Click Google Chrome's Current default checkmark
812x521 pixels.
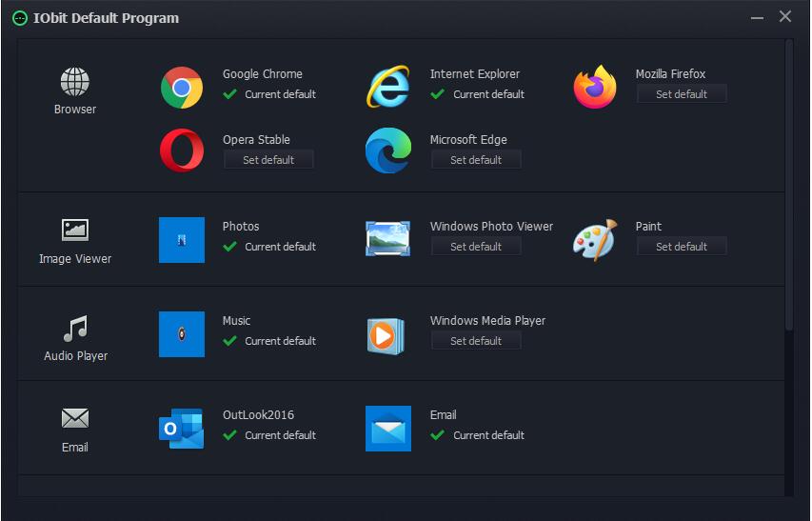pos(230,94)
